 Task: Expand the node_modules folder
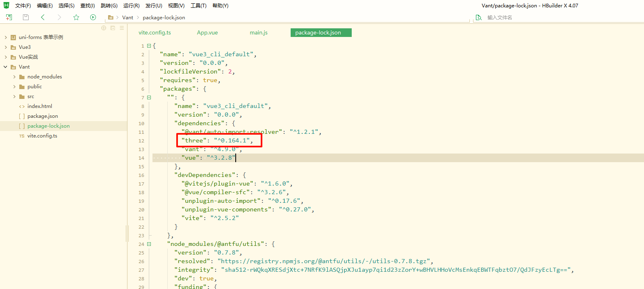[x=14, y=77]
